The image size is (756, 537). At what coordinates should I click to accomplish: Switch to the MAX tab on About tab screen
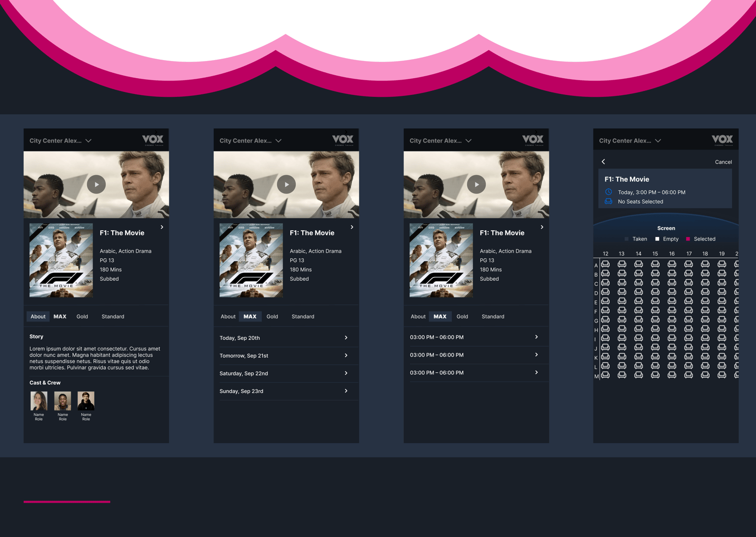pos(60,317)
